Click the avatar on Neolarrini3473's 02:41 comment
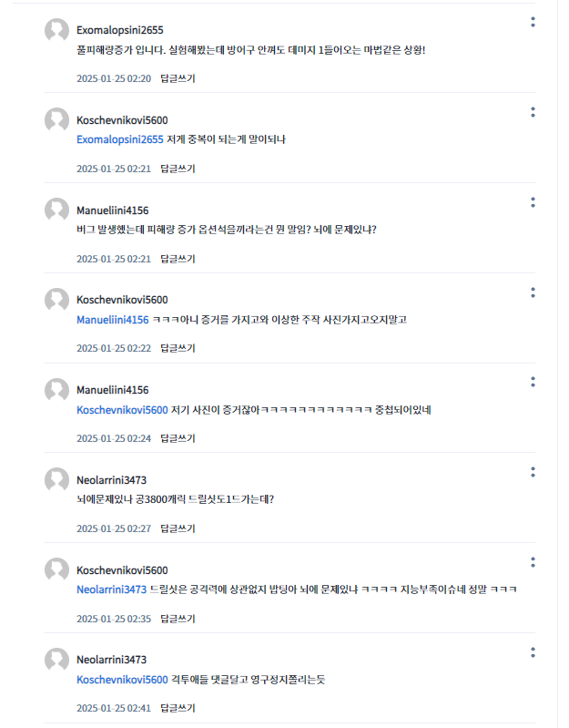 [56, 659]
